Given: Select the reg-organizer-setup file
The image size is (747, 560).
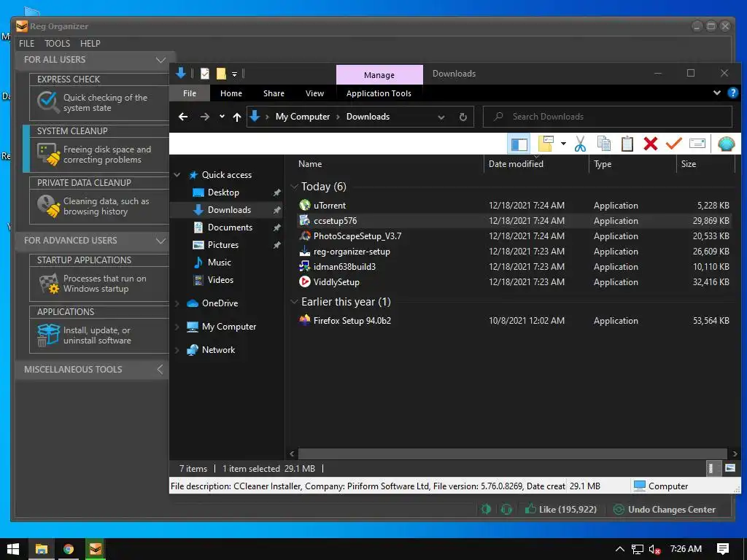Looking at the screenshot, I should [514, 251].
